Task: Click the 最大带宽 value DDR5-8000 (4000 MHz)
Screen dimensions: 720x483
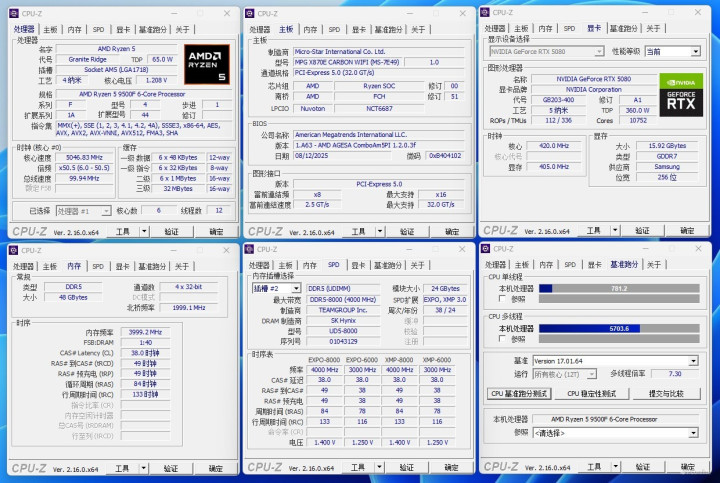Action: (x=343, y=299)
